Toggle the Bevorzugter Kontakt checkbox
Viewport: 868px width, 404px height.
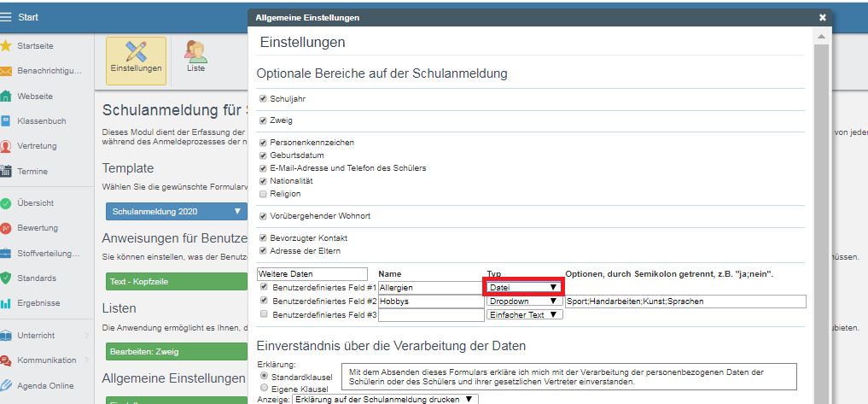[263, 237]
